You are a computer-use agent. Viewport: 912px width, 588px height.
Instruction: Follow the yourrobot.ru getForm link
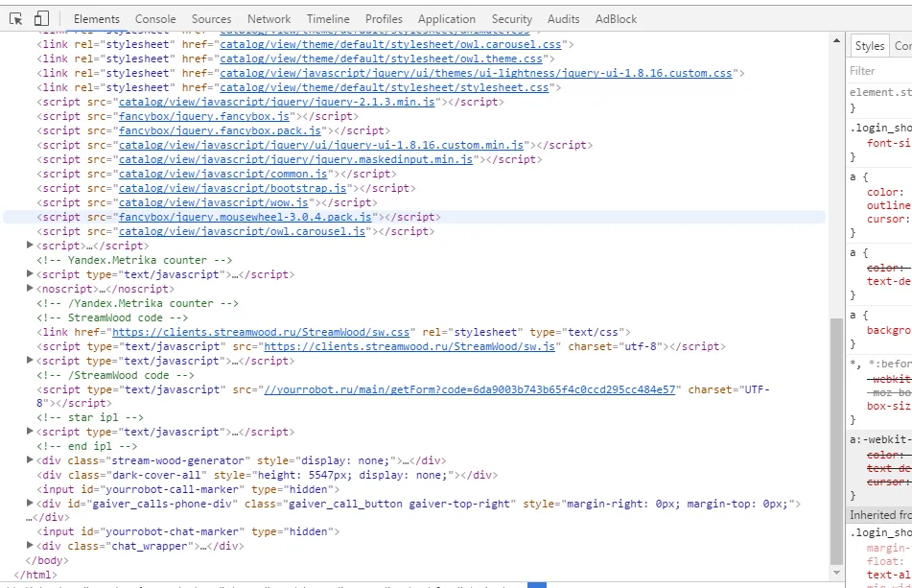(x=470, y=389)
